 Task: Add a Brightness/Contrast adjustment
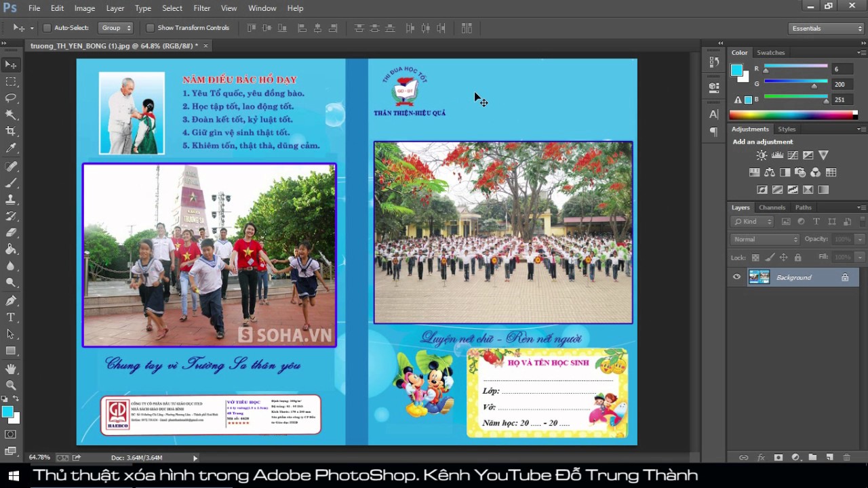[762, 155]
